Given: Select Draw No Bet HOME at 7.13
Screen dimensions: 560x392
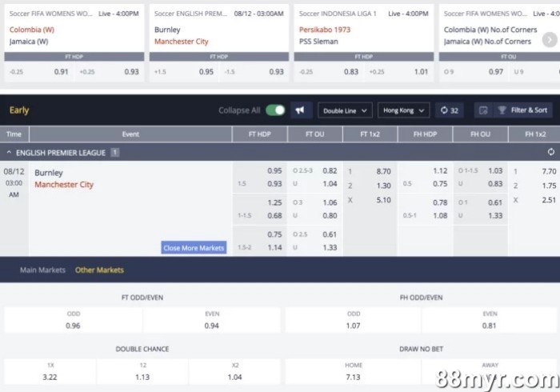Looking at the screenshot, I should [354, 371].
